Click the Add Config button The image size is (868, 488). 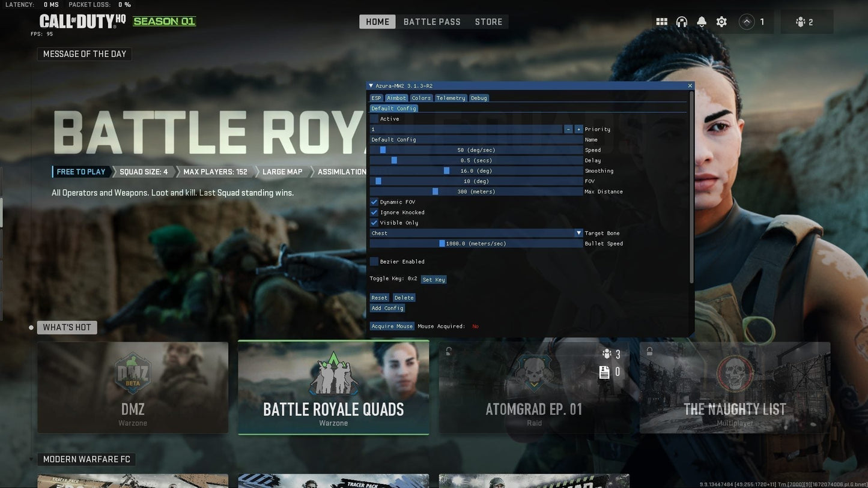387,308
